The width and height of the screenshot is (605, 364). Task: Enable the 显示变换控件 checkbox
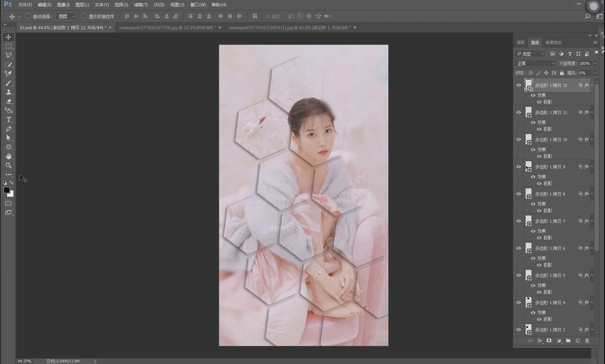click(x=84, y=16)
